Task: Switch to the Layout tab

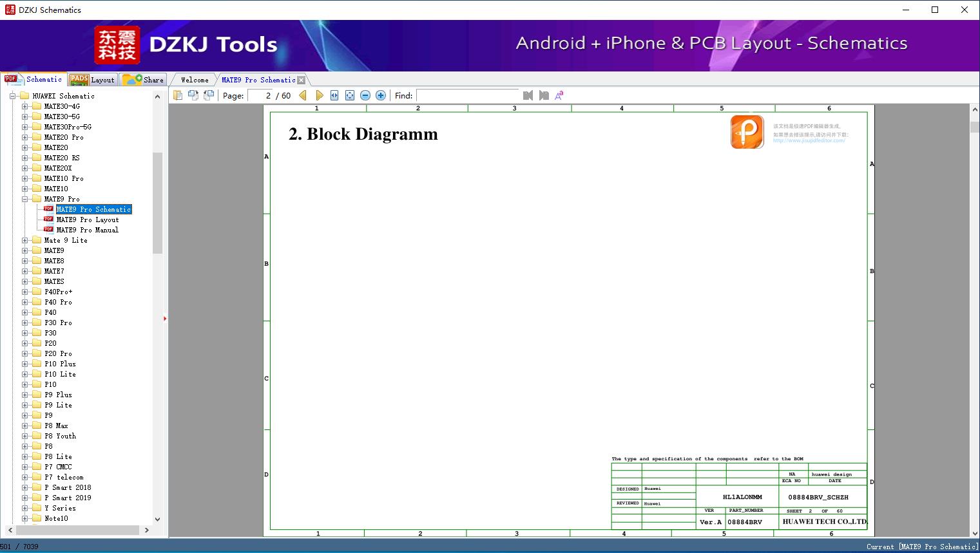Action: [x=92, y=80]
